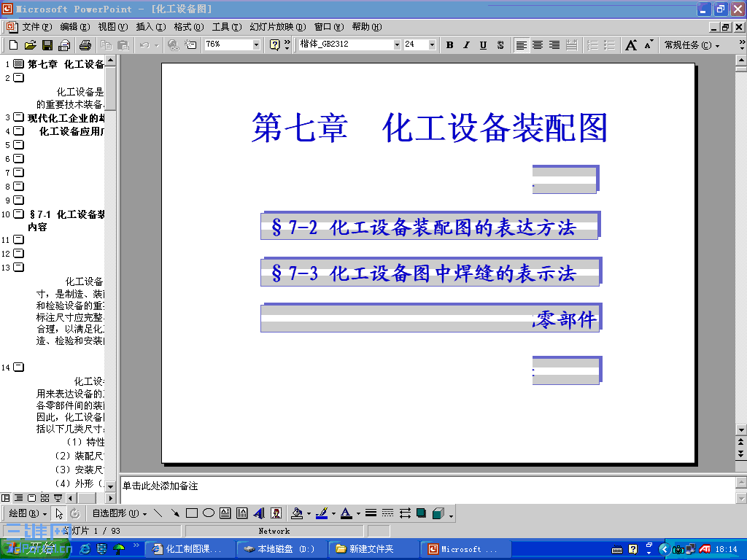Choose the Oval drawing tool

point(207,513)
